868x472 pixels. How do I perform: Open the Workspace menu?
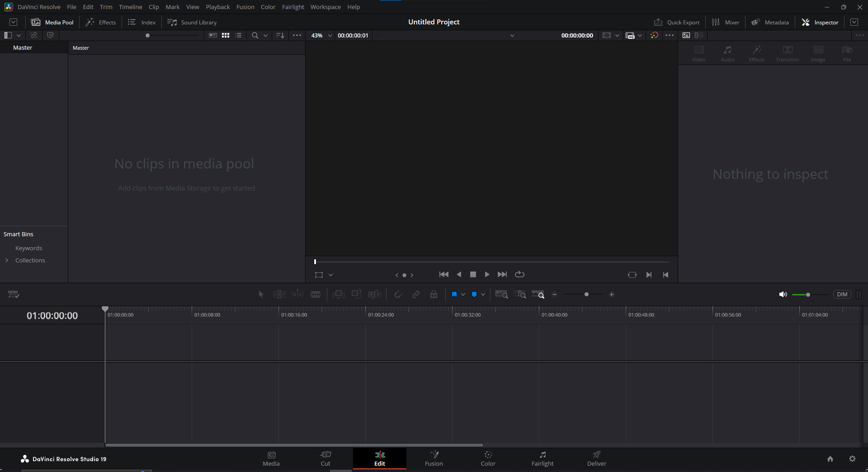[325, 7]
